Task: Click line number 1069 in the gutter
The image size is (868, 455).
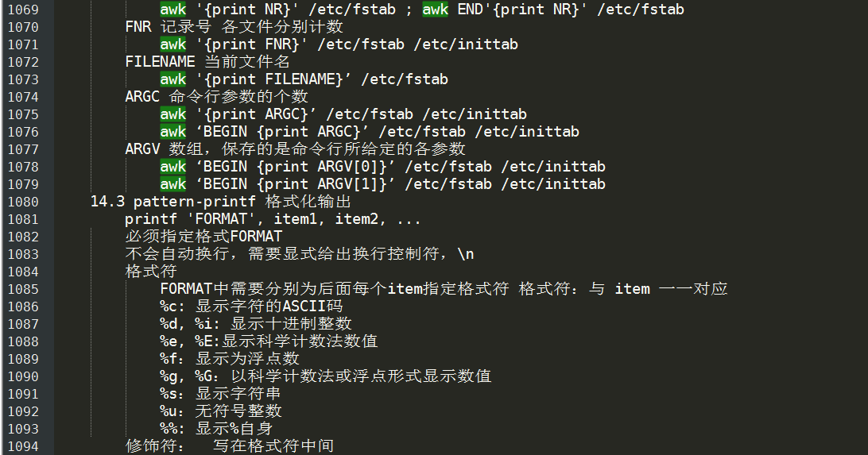Action: (x=23, y=10)
